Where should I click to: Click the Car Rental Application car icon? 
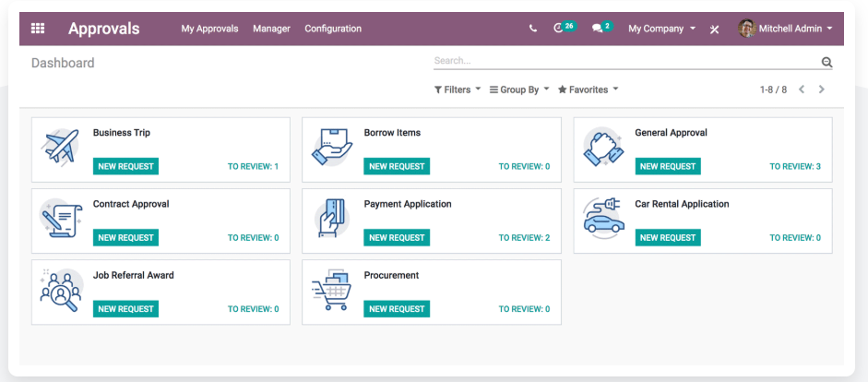[x=603, y=220]
